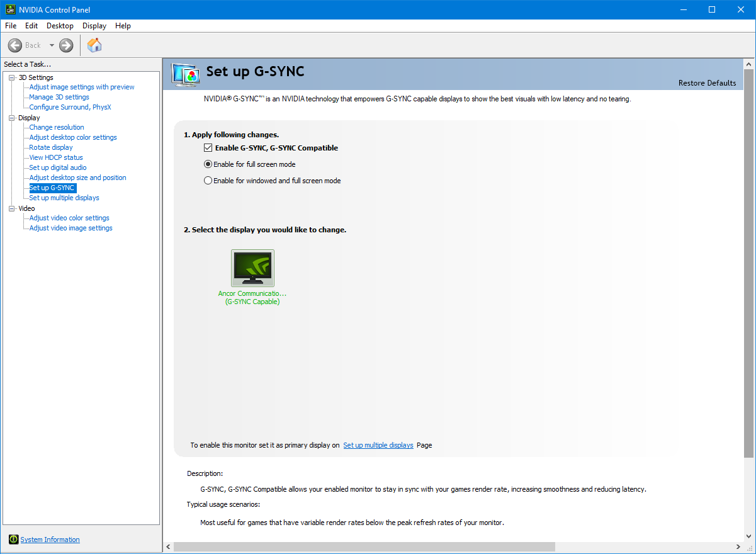Open the System Information link

click(50, 540)
